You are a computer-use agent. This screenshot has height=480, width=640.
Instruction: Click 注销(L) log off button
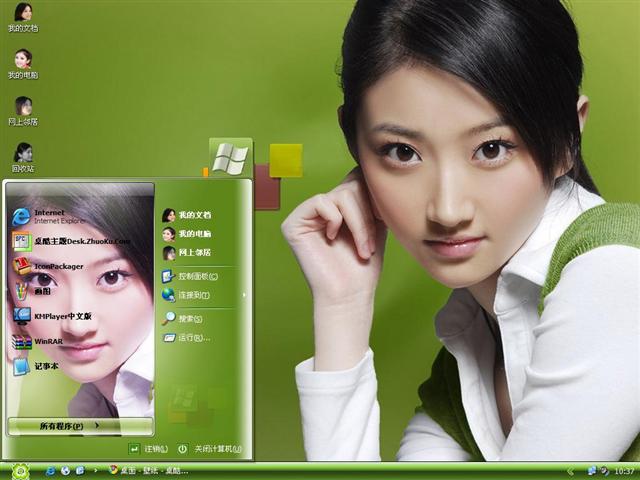(148, 449)
